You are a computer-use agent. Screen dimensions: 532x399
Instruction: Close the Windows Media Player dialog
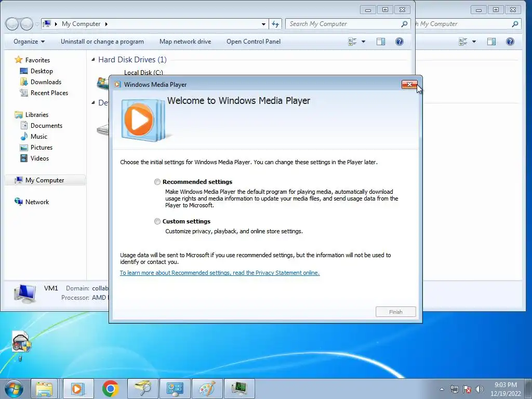coord(409,85)
